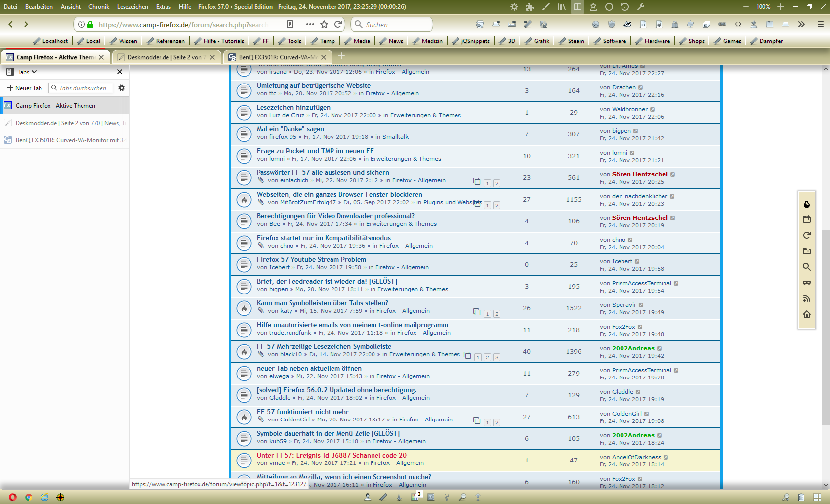Expand the Tabs sidebar switcher dropdown
Viewport: 830px width, 504px height.
27,72
